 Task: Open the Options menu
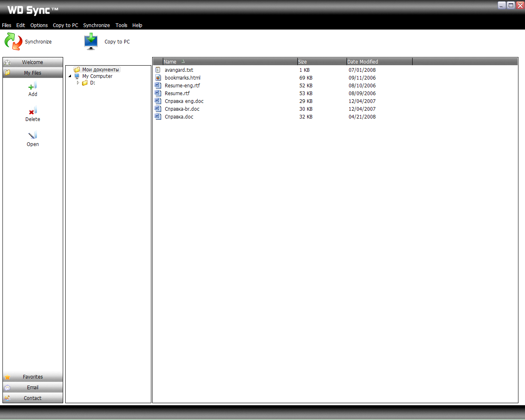coord(39,25)
